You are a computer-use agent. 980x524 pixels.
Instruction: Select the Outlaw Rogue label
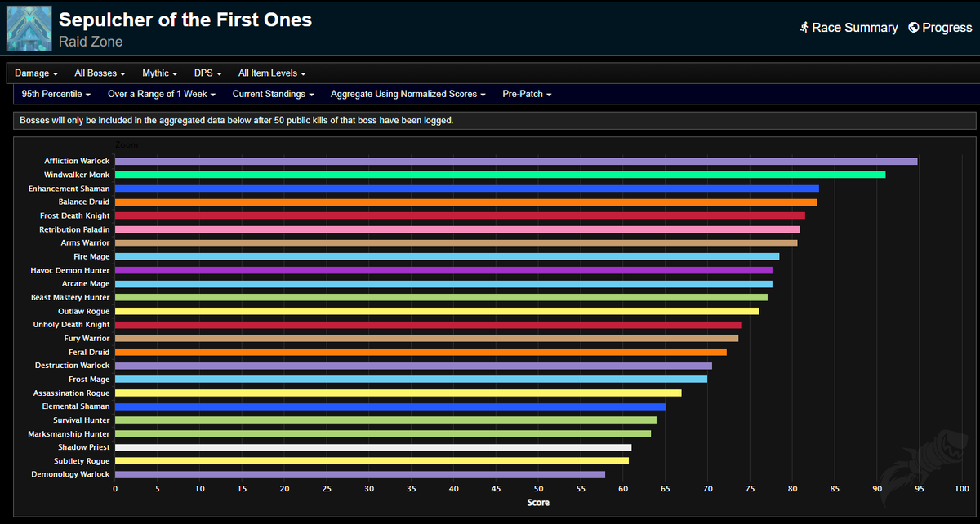(84, 311)
